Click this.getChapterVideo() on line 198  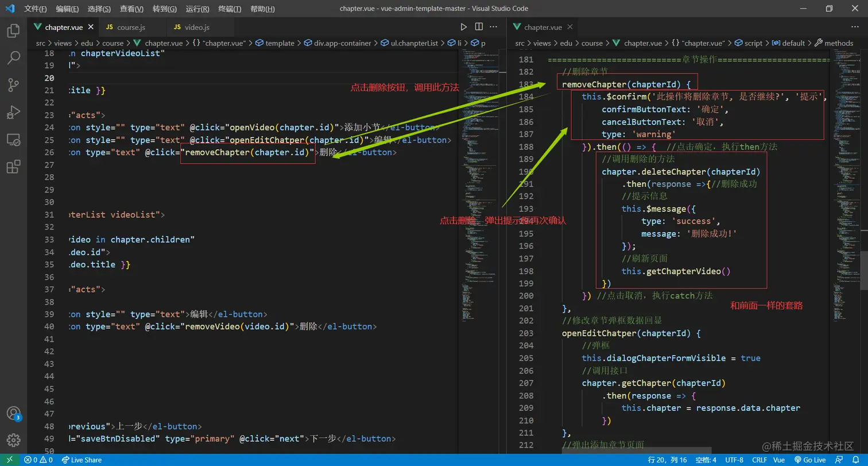click(x=676, y=271)
